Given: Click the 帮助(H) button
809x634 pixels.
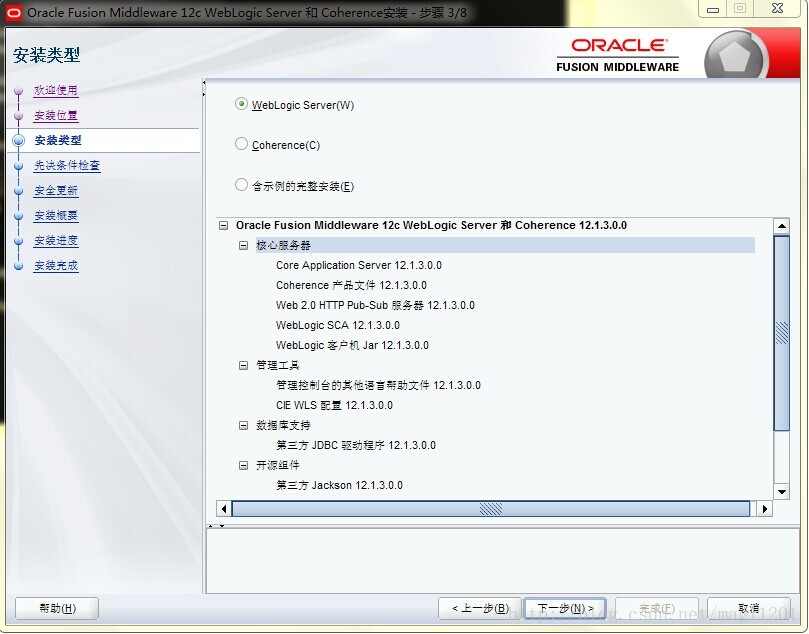Looking at the screenshot, I should (x=57, y=609).
